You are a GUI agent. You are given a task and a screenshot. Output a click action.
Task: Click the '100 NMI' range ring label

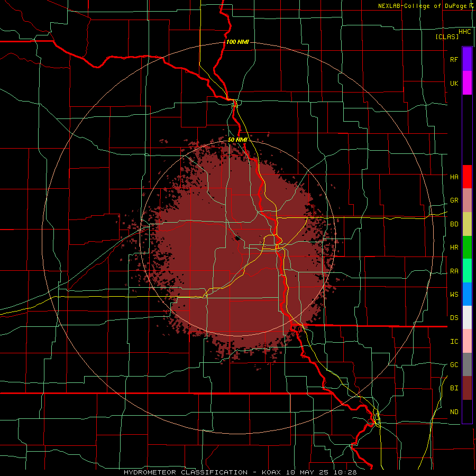237,42
